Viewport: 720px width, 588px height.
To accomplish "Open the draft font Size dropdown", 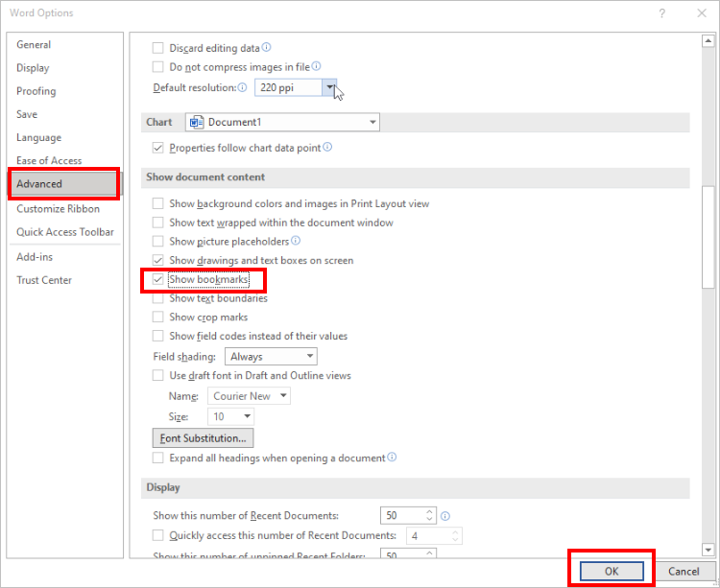I will pyautogui.click(x=231, y=416).
